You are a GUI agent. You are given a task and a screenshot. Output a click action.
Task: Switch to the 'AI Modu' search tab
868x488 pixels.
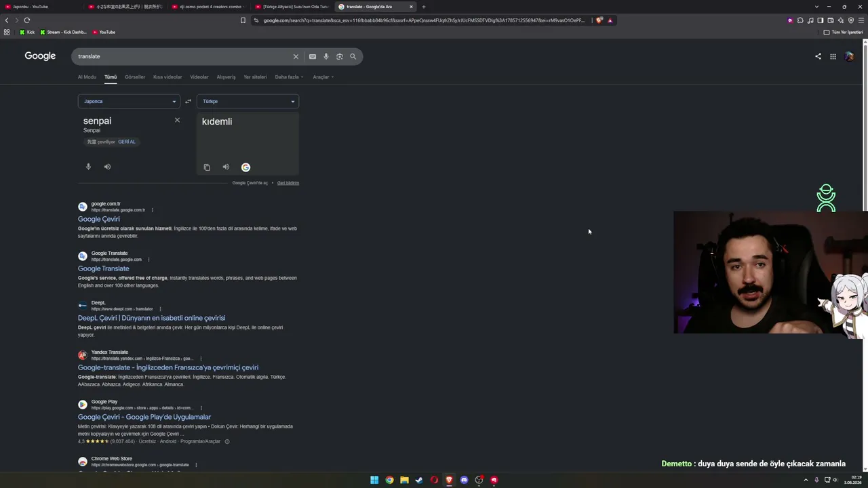pos(87,77)
